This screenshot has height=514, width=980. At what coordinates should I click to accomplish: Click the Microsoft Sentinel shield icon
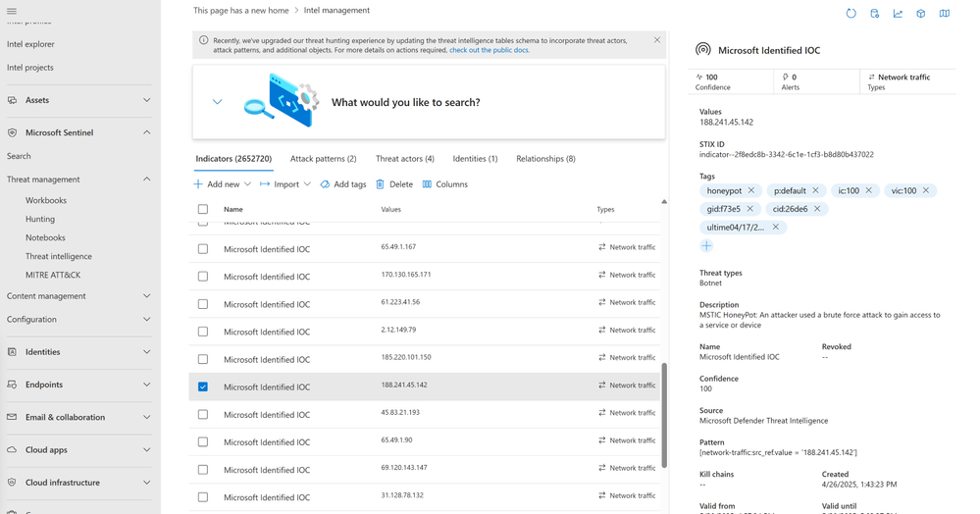click(12, 132)
